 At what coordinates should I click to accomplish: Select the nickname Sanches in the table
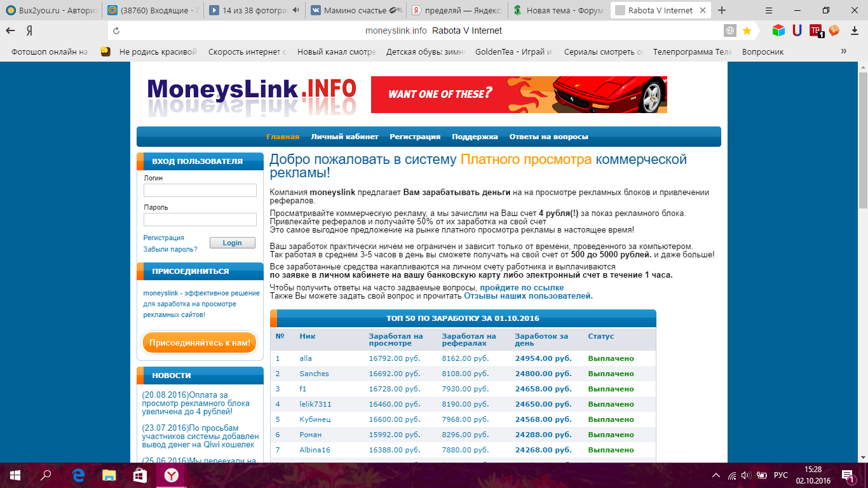314,374
